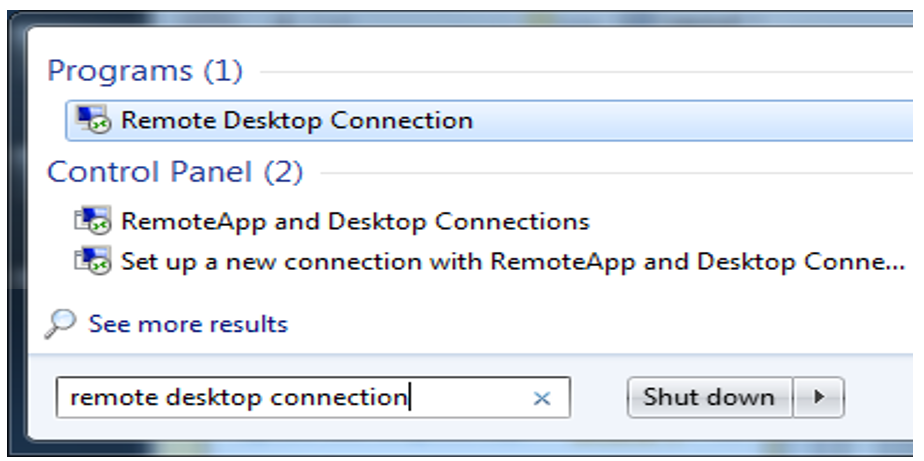The width and height of the screenshot is (924, 461).
Task: Click the RemoteApp and Desktop Connections icon
Action: [x=94, y=221]
